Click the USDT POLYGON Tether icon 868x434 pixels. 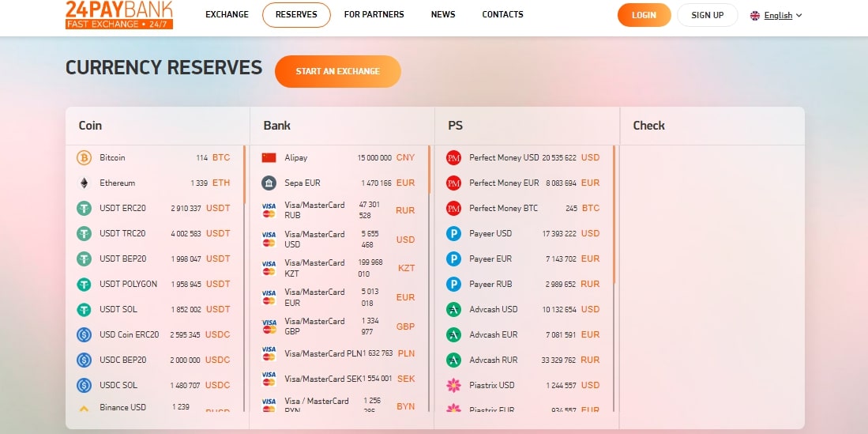click(x=85, y=285)
